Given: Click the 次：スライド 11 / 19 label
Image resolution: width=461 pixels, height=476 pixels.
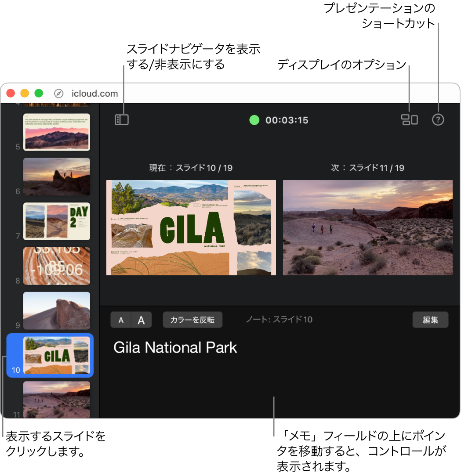Looking at the screenshot, I should pyautogui.click(x=367, y=168).
